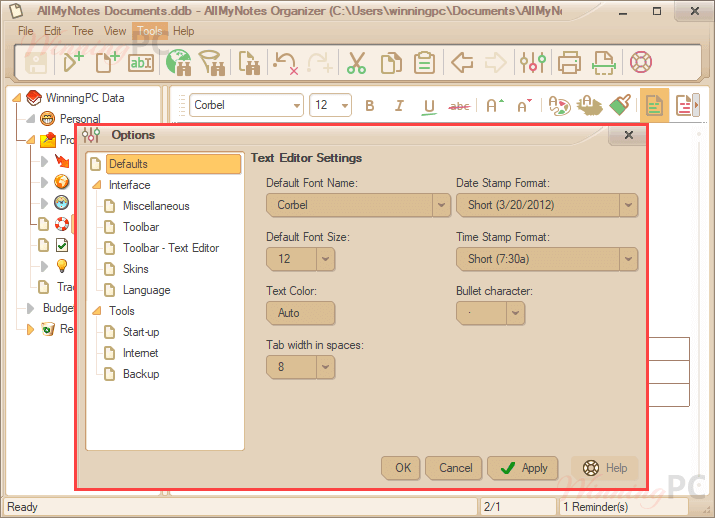This screenshot has width=715, height=518.
Task: Click the Redo toolbar icon
Action: [319, 62]
